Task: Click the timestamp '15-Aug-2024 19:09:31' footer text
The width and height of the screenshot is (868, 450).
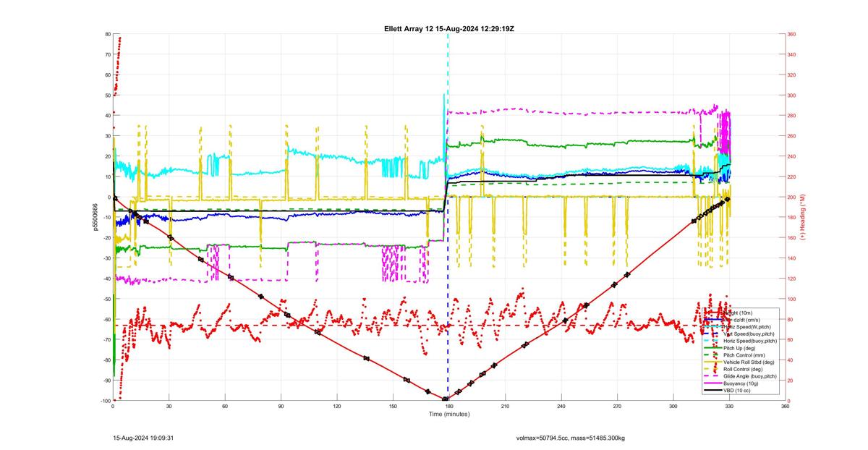Action: [x=144, y=438]
